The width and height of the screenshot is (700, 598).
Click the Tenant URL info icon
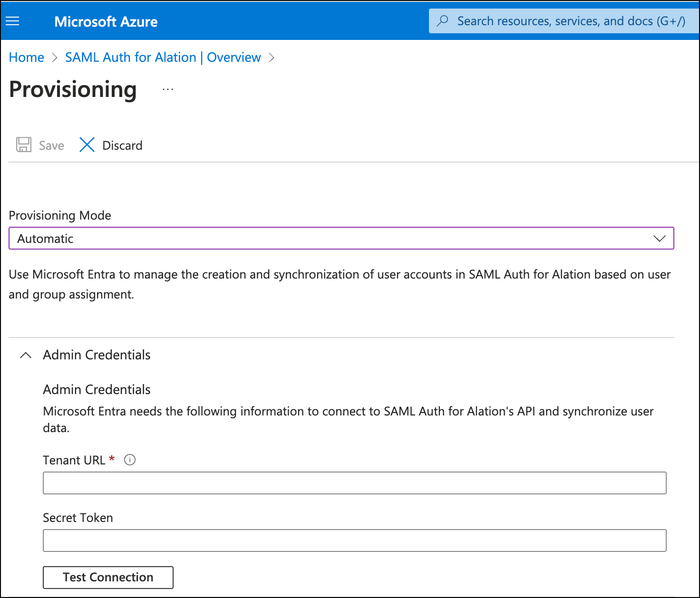point(130,460)
